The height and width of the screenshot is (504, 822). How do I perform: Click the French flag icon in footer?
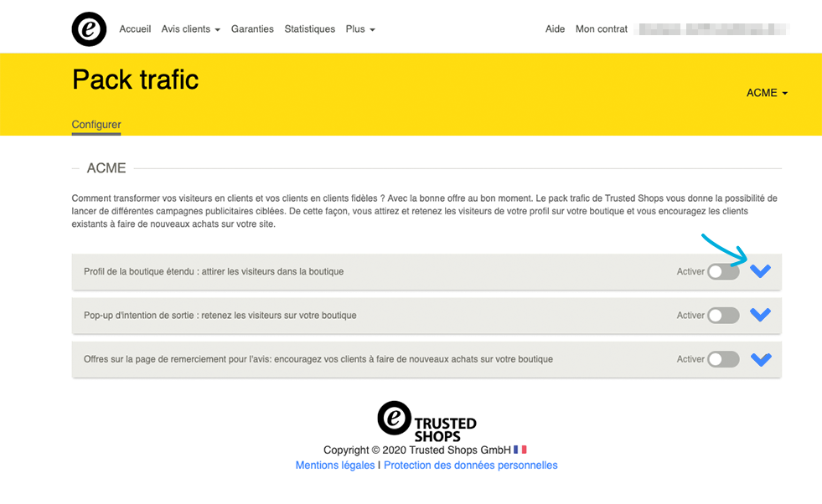520,450
